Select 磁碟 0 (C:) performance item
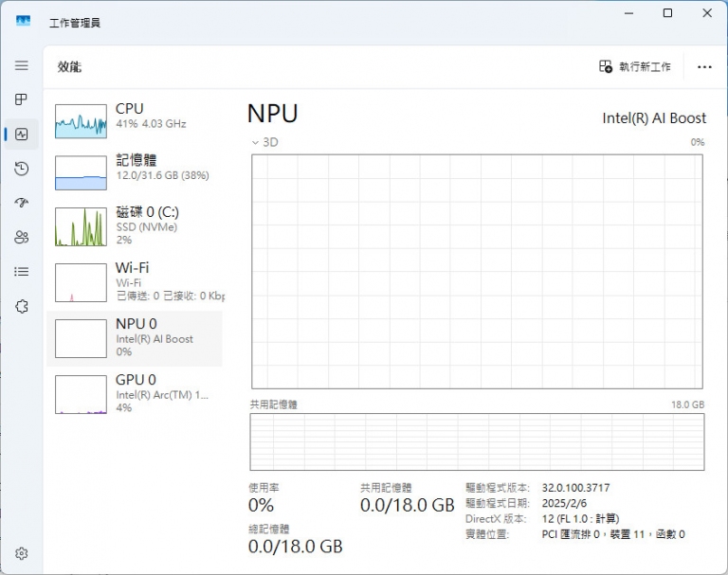This screenshot has height=575, width=728. [135, 226]
